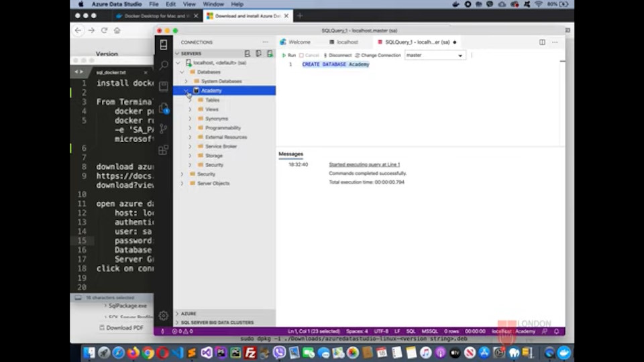644x362 pixels.
Task: Open FileZilla from the dock
Action: tap(250, 353)
